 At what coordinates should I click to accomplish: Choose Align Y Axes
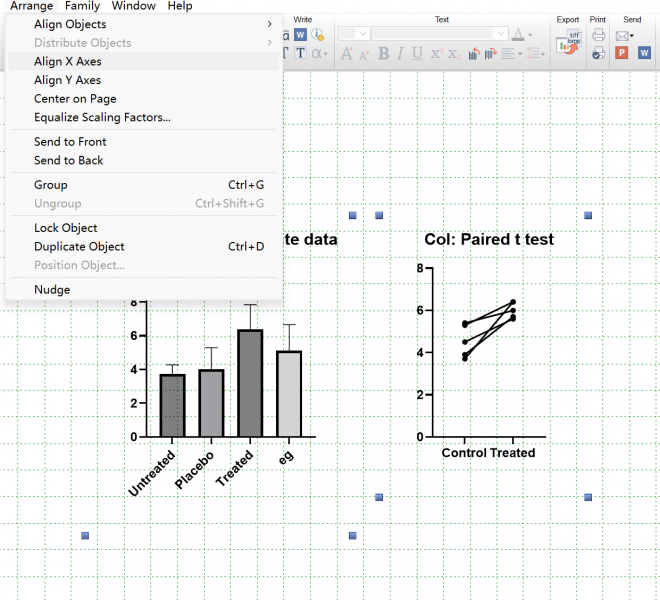(143, 80)
